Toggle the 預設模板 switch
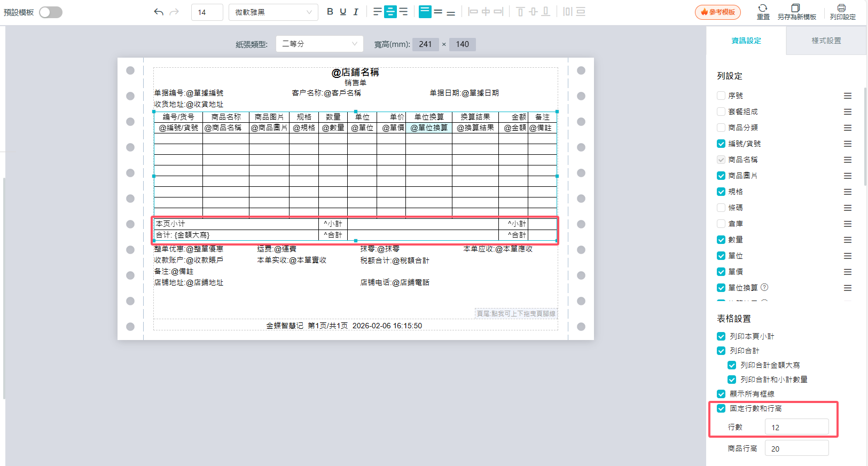868x466 pixels. [51, 12]
